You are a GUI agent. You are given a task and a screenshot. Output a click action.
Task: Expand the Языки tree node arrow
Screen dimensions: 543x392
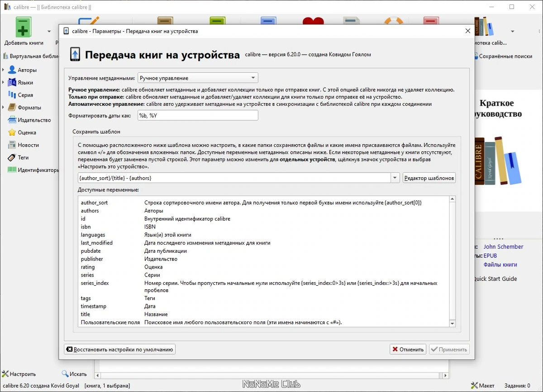click(4, 83)
